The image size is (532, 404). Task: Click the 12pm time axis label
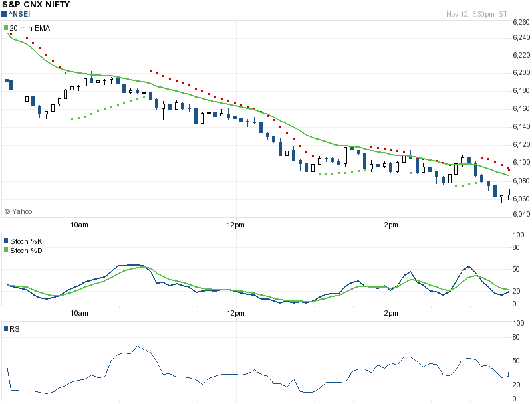[234, 225]
